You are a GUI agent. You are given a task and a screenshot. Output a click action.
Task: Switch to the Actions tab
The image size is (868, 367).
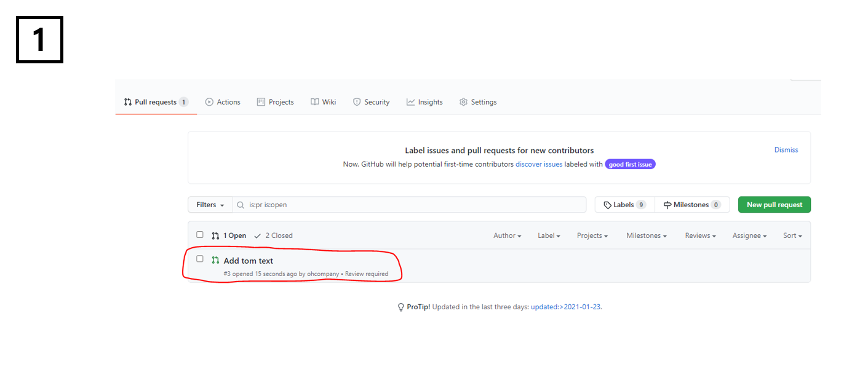(223, 102)
